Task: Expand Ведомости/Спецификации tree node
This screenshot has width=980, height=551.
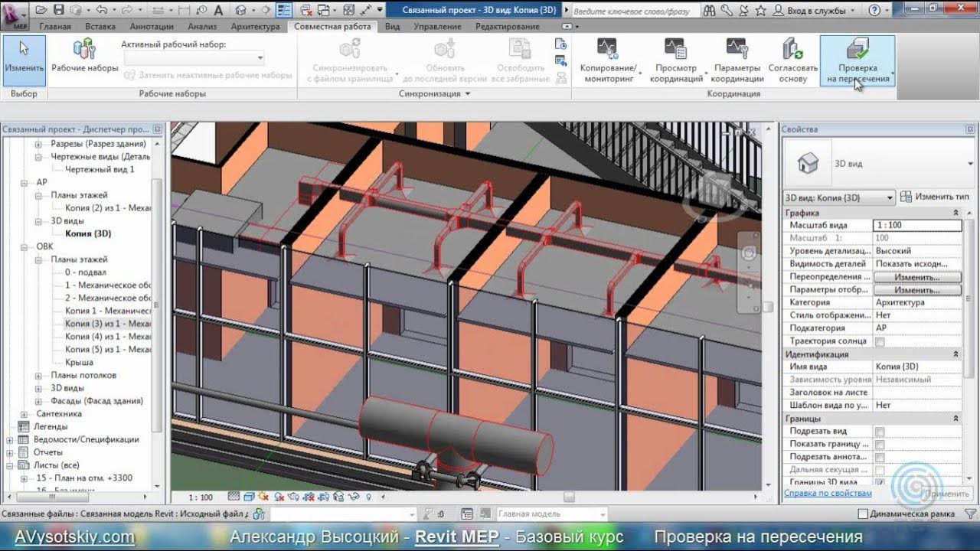Action: (10, 440)
